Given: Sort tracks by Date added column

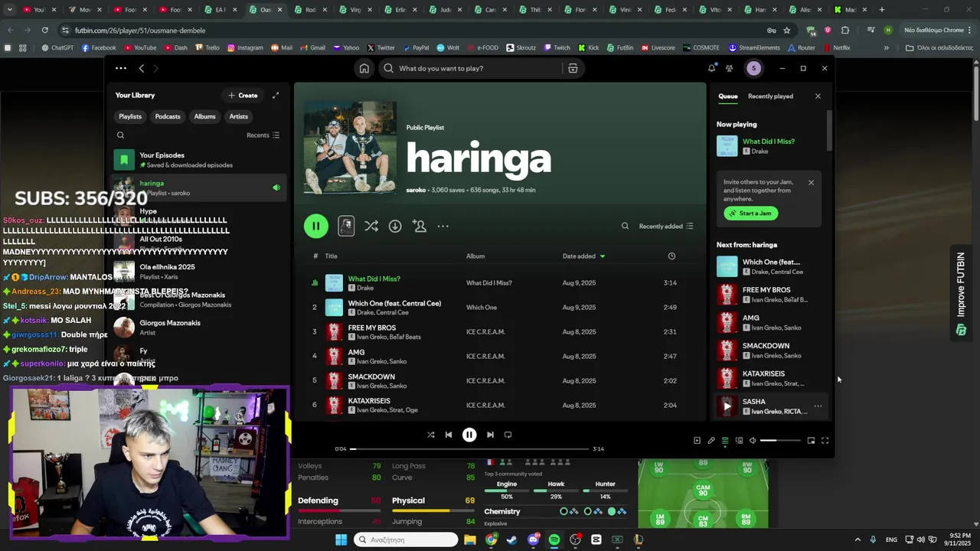Looking at the screenshot, I should pos(583,256).
